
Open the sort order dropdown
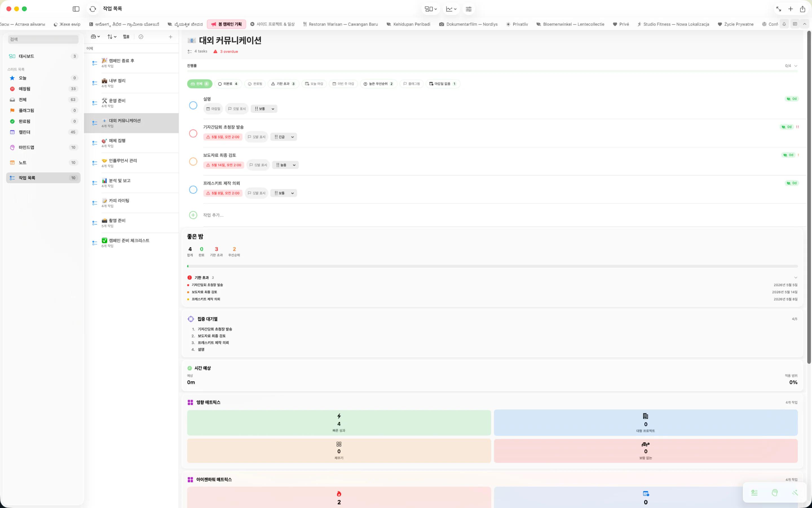[112, 37]
